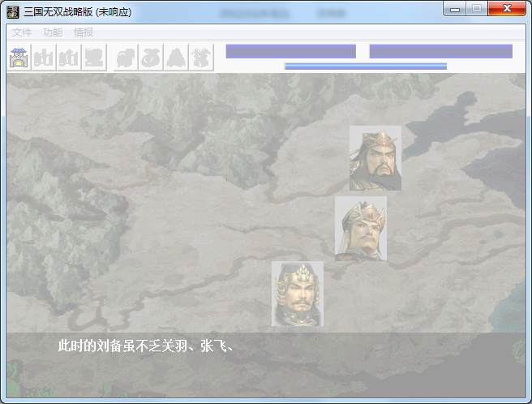Click the dialogue text 此时的刘备虽不乏关羽、张飞、
Image resolution: width=532 pixels, height=404 pixels.
pos(146,346)
